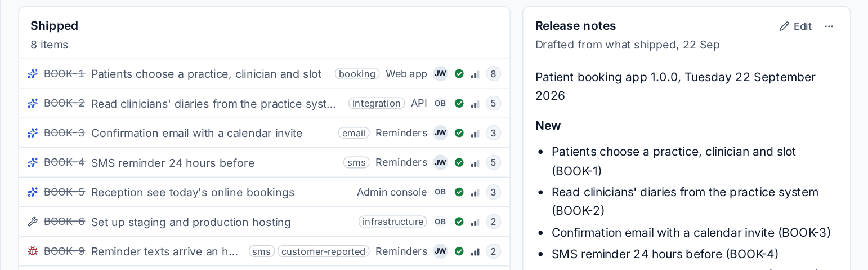Viewport: 868px width, 270px height.
Task: Click the wrench task icon for BOOK-6
Action: [x=33, y=222]
